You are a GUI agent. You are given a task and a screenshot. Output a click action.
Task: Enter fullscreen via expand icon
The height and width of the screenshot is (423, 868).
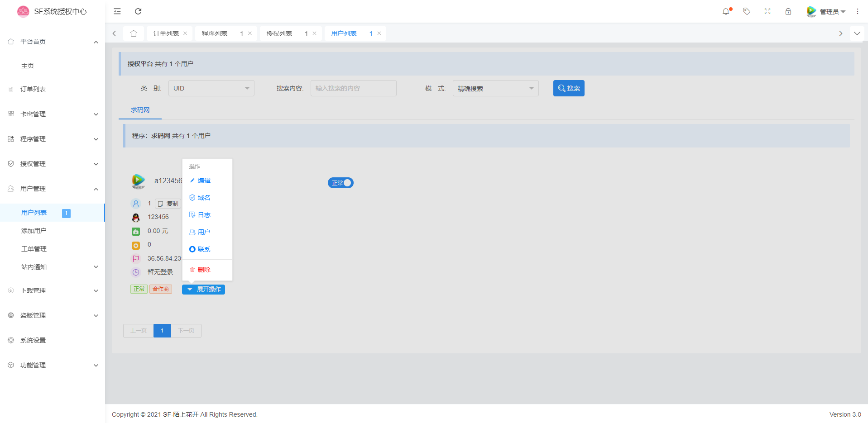tap(767, 11)
